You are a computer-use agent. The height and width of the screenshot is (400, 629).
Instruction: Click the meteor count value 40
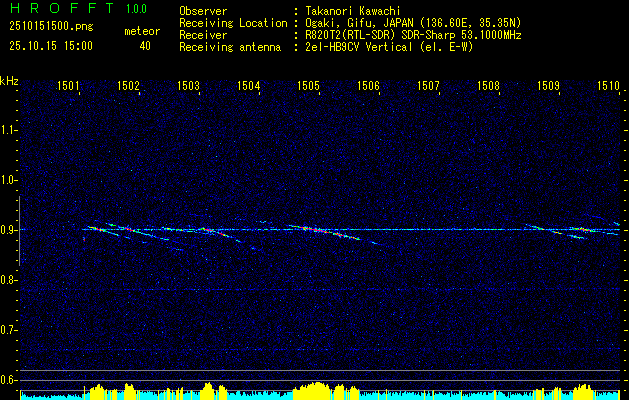145,46
